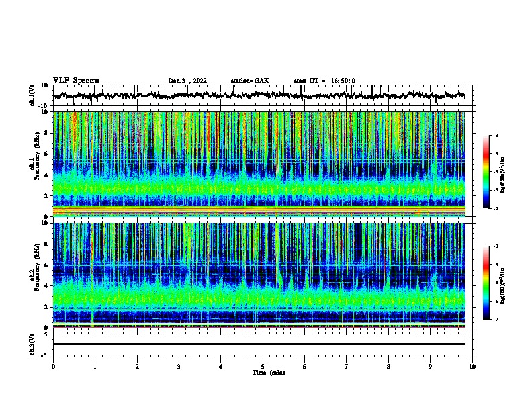Click the ch.1 spectrogram panel

pyautogui.click(x=259, y=164)
